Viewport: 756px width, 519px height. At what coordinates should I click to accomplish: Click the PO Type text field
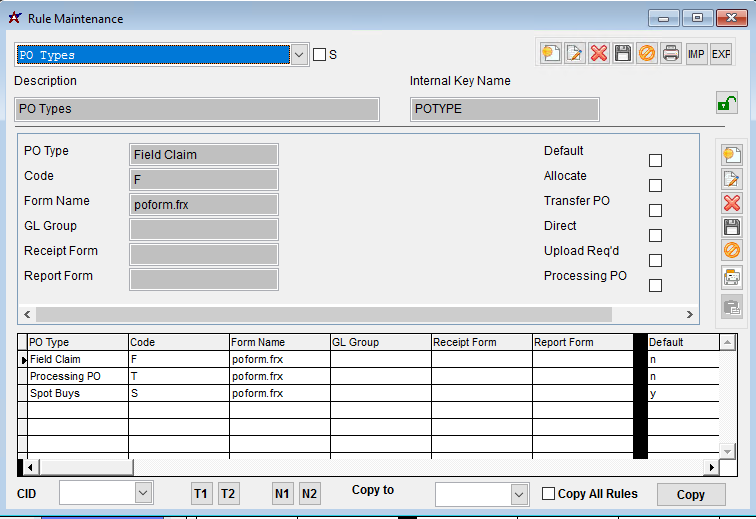coord(204,155)
